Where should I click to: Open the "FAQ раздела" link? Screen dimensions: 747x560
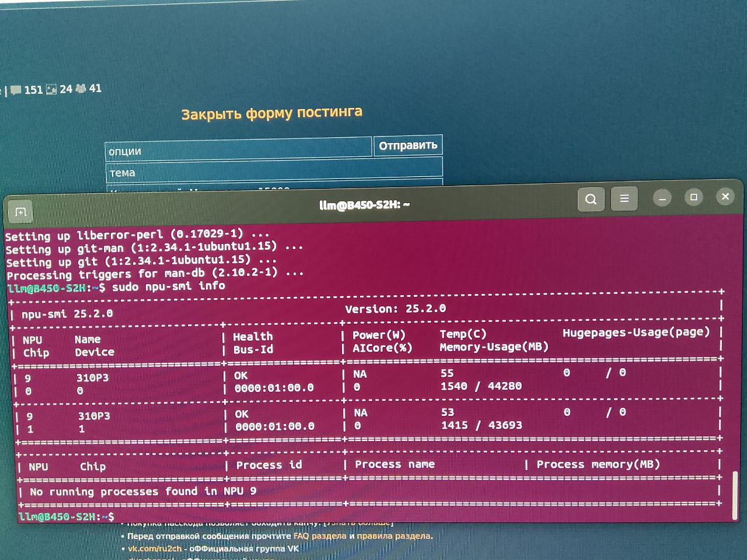click(x=320, y=535)
